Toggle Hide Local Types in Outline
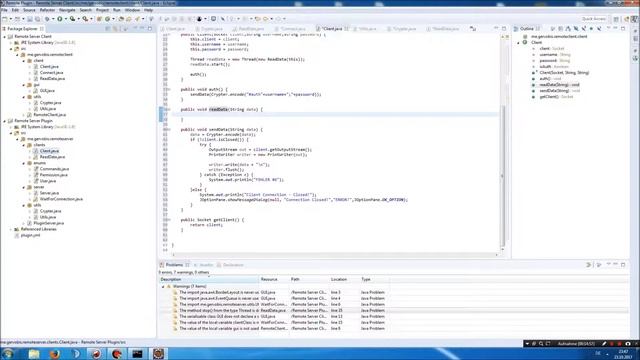The width and height of the screenshot is (640, 360). [599, 29]
